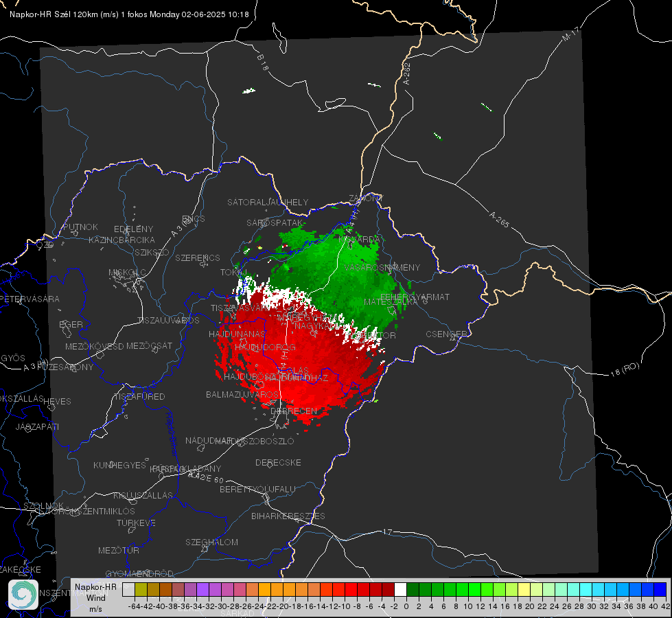The width and height of the screenshot is (672, 618).
Task: Click the A-262 road label
Action: pos(407,73)
